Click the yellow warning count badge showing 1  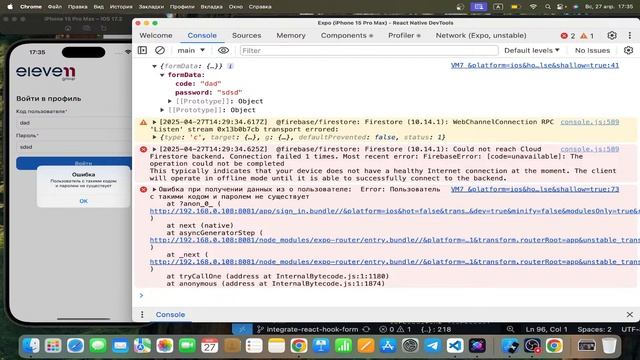click(x=587, y=36)
